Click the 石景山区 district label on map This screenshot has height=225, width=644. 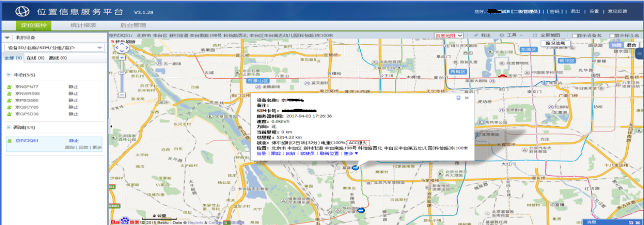(258, 81)
